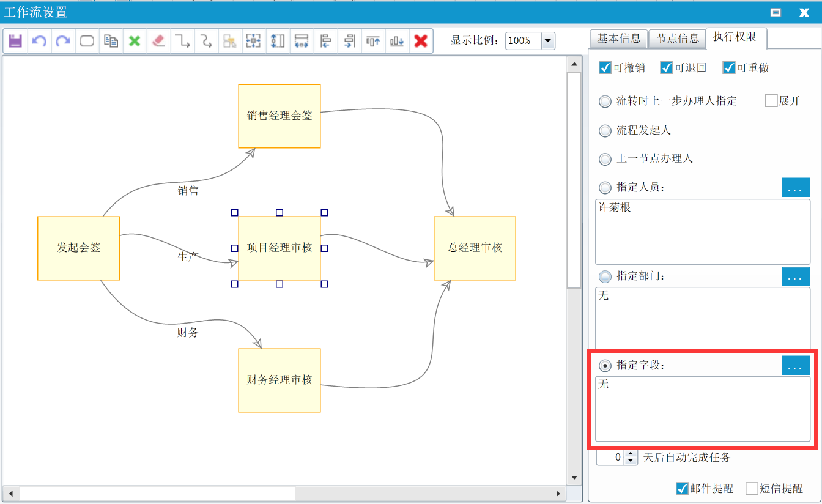The height and width of the screenshot is (504, 822).
Task: Open the 指定部门 picker with its ... button
Action: tap(796, 276)
